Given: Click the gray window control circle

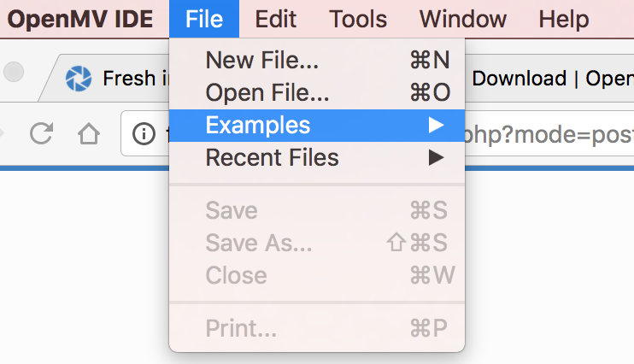Looking at the screenshot, I should (14, 72).
